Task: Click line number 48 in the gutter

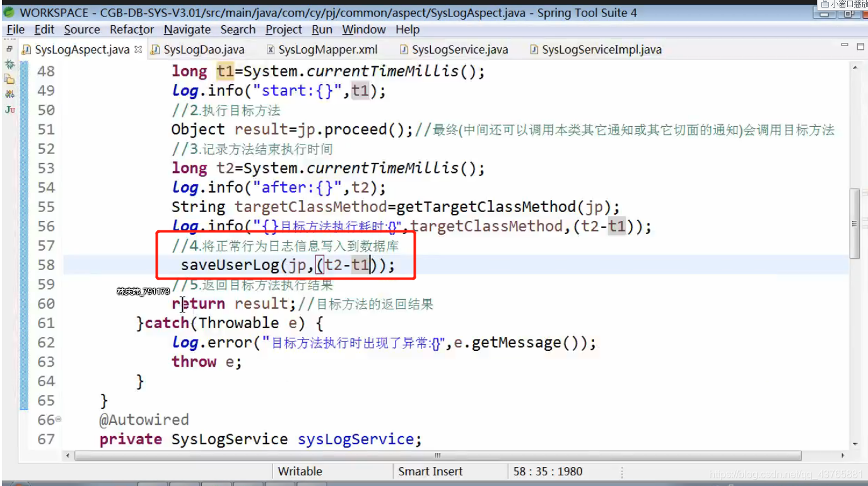Action: tap(46, 71)
